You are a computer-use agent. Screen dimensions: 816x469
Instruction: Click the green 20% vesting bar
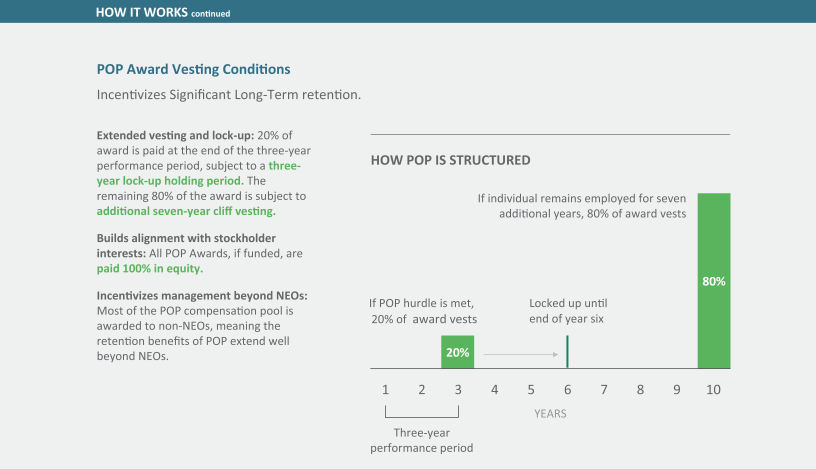[x=457, y=352]
